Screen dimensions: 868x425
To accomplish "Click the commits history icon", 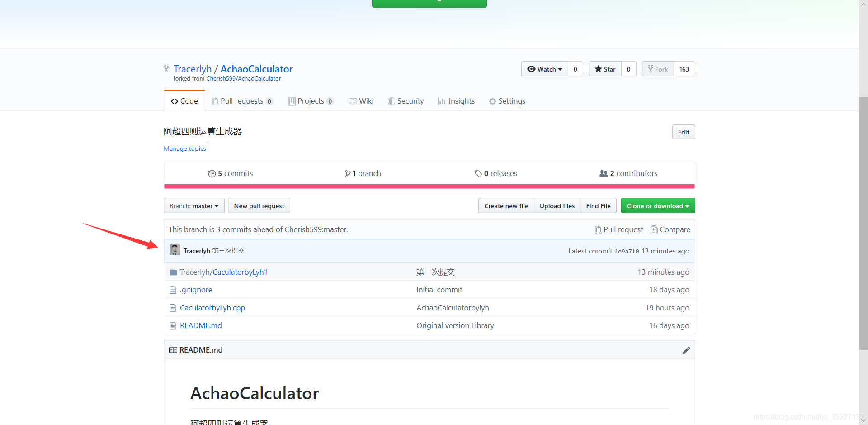I will 212,174.
